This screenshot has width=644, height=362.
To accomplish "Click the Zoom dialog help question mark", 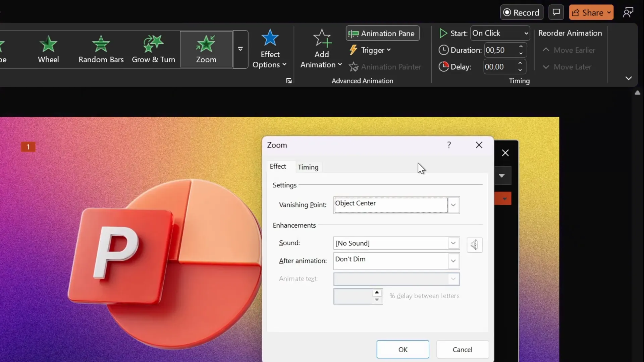I will (x=449, y=145).
